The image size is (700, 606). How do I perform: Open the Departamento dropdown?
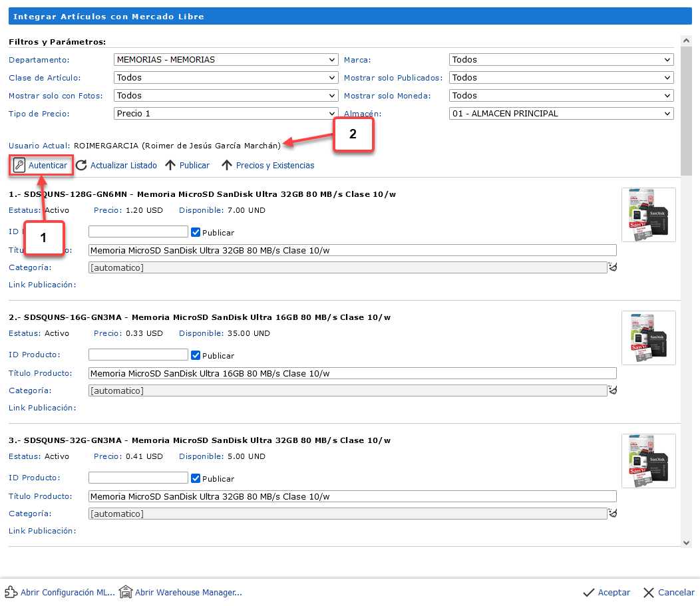click(x=226, y=60)
